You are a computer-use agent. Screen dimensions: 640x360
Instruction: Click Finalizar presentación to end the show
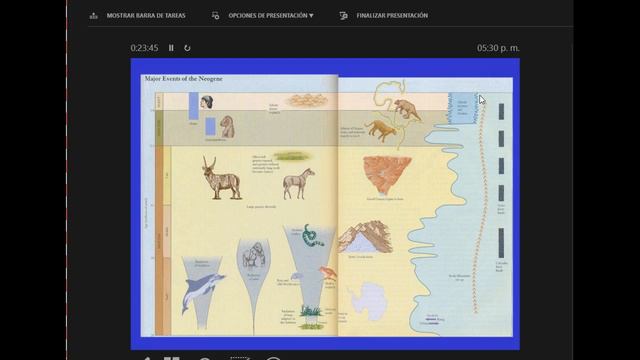392,16
